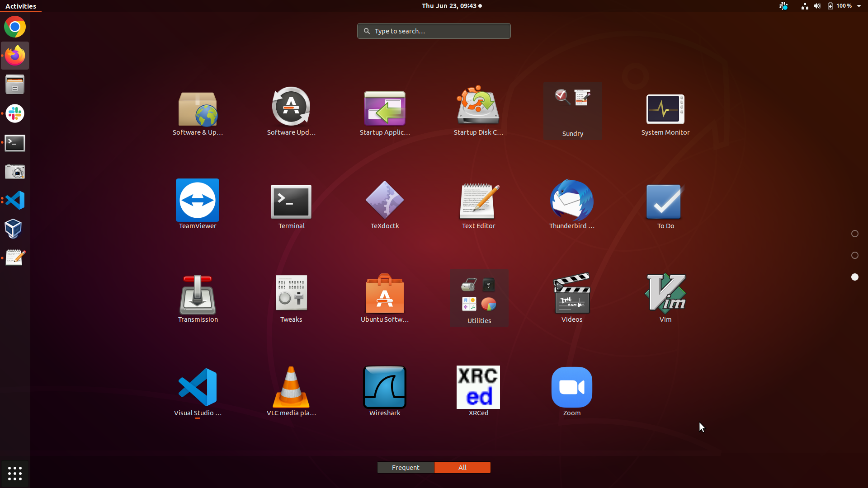The image size is (868, 488).
Task: Launch VLC media player
Action: click(x=291, y=388)
